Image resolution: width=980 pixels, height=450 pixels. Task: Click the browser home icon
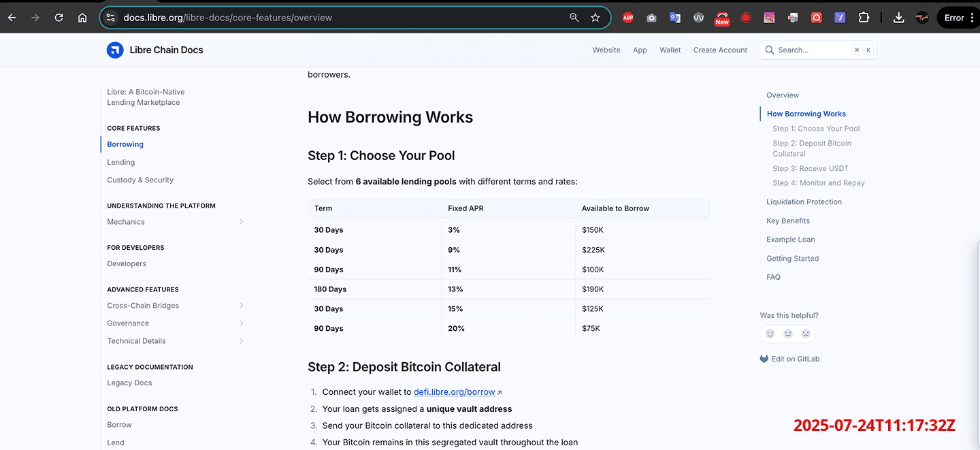(x=82, y=18)
